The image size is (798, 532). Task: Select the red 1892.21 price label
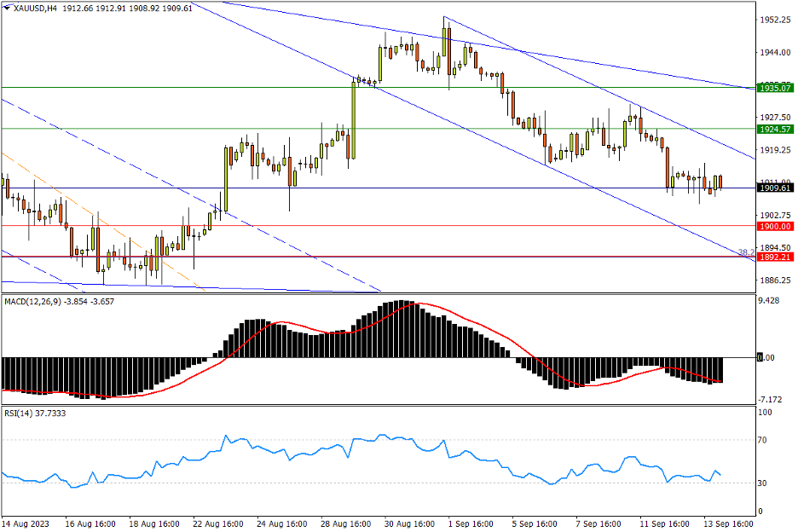[x=775, y=257]
